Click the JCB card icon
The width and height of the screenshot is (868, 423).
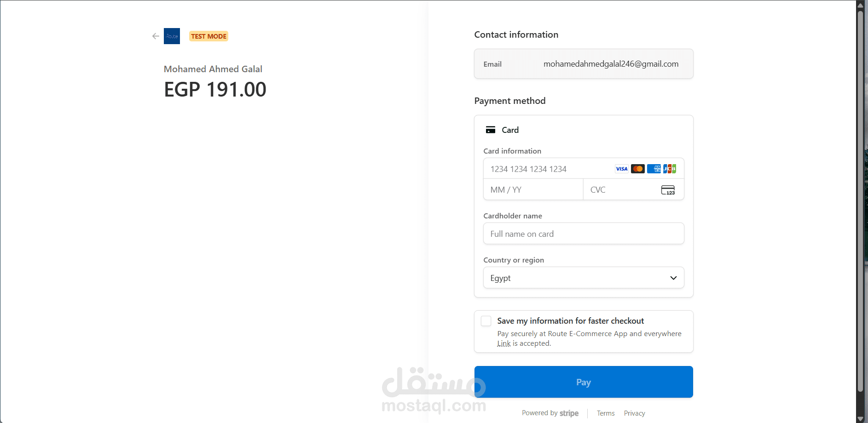click(670, 169)
